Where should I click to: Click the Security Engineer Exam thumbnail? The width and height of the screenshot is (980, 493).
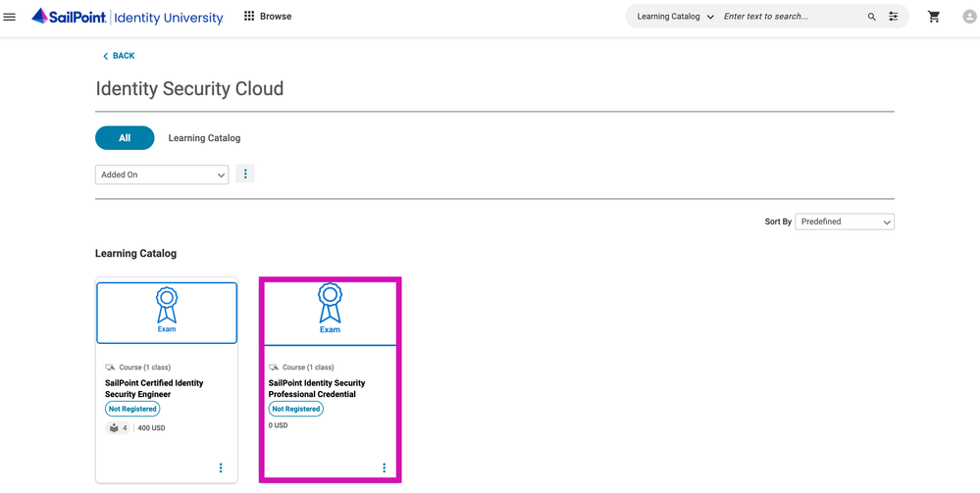(167, 313)
